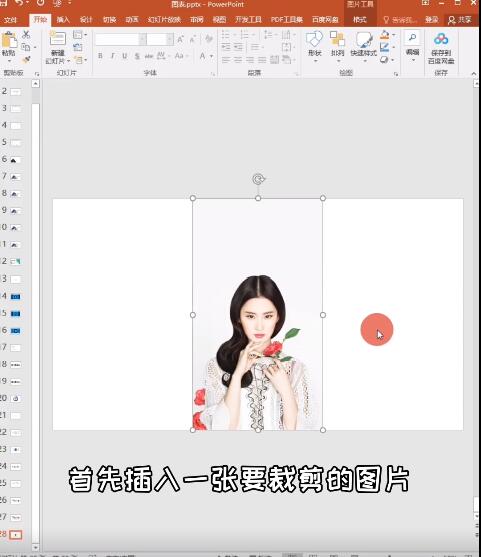The width and height of the screenshot is (481, 557).
Task: Open the Shapes (形状) gallery icon
Action: 314,40
